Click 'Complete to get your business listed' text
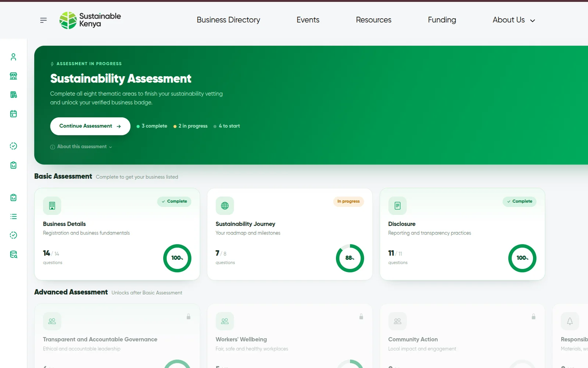This screenshot has width=588, height=368. (137, 177)
